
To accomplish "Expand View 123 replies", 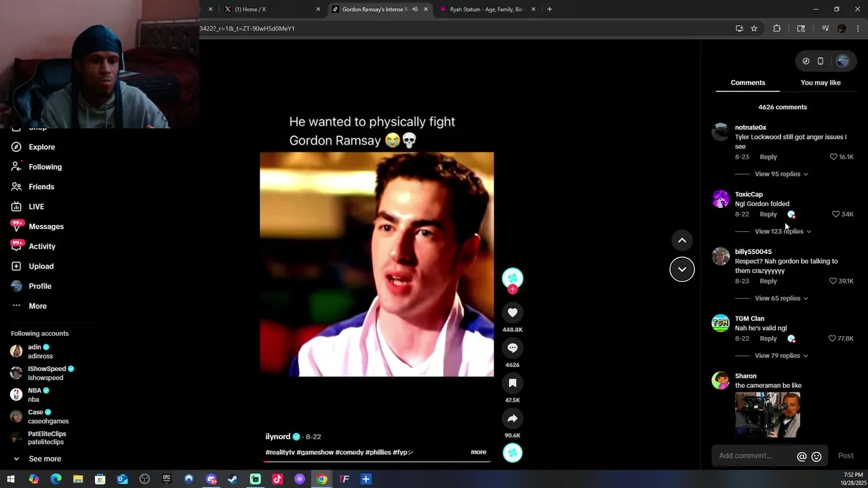I will [x=783, y=232].
